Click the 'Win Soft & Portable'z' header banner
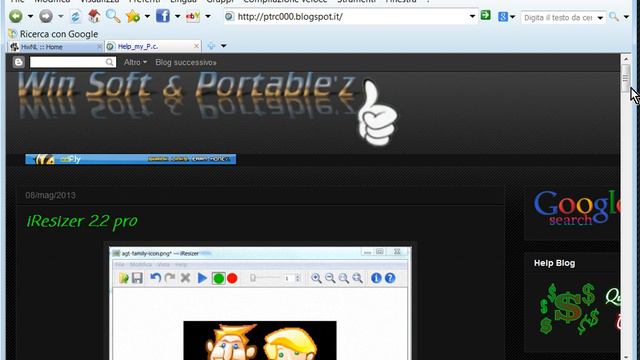The width and height of the screenshot is (640, 360). pyautogui.click(x=187, y=95)
